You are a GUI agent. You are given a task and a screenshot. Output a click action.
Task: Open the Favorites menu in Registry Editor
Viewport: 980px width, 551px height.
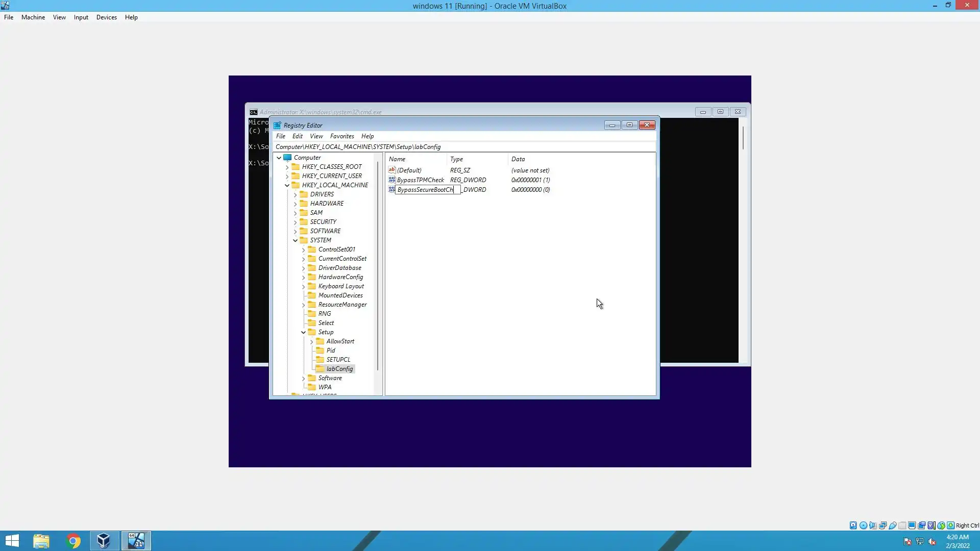[x=341, y=136]
